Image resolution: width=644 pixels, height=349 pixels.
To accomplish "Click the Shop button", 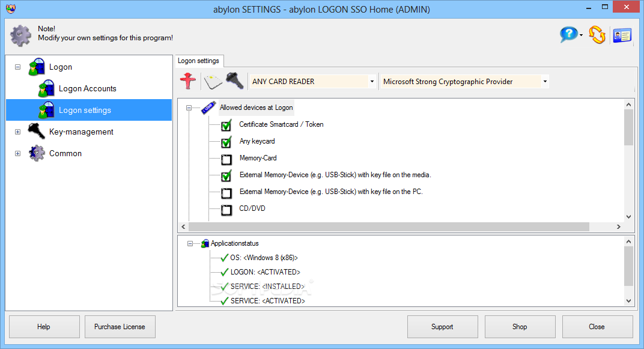I will (x=520, y=327).
